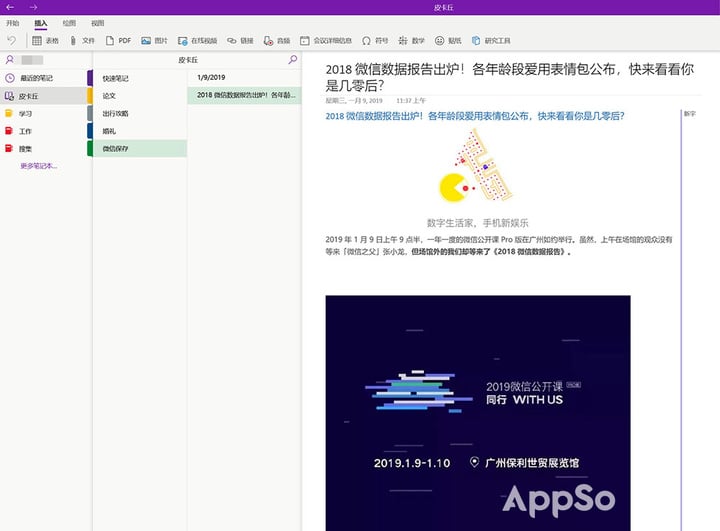
Task: Click into the large page title text
Action: tap(510, 77)
